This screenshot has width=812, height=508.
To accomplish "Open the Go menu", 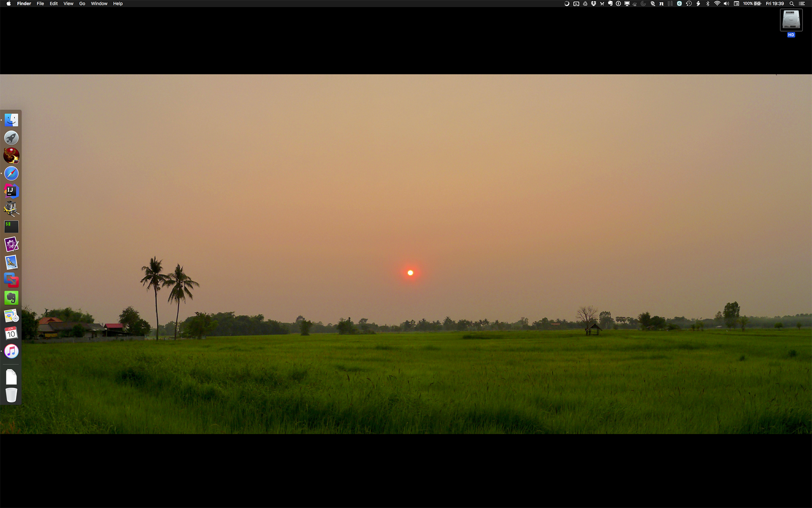I will (x=82, y=3).
